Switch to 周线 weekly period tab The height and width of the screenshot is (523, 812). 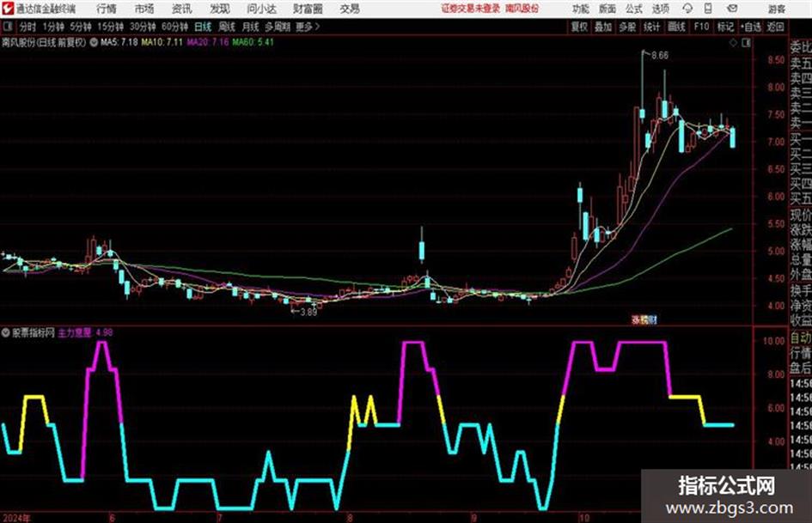(x=227, y=27)
